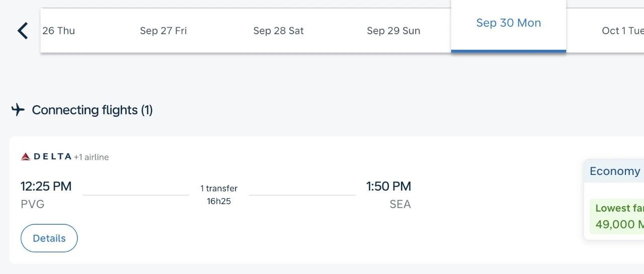
Task: Click the Connecting flights (1) heading
Action: pos(92,110)
